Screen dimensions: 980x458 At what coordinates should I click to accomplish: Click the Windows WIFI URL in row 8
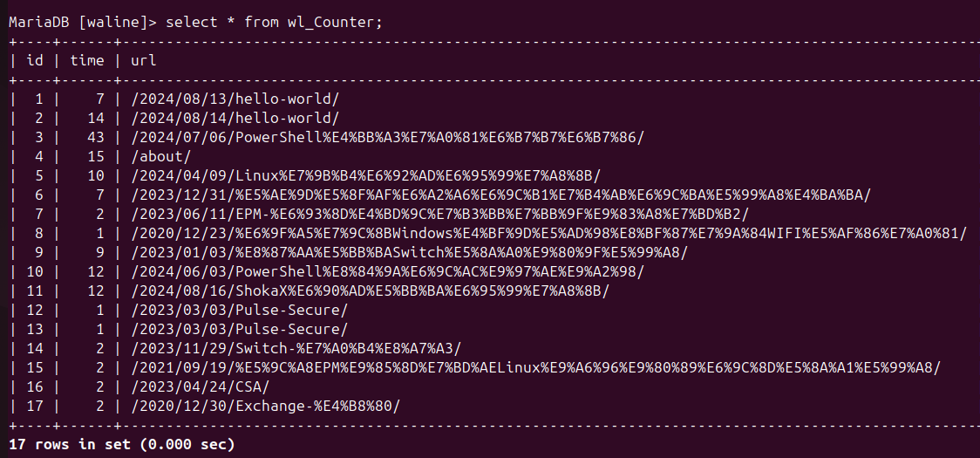[548, 233]
